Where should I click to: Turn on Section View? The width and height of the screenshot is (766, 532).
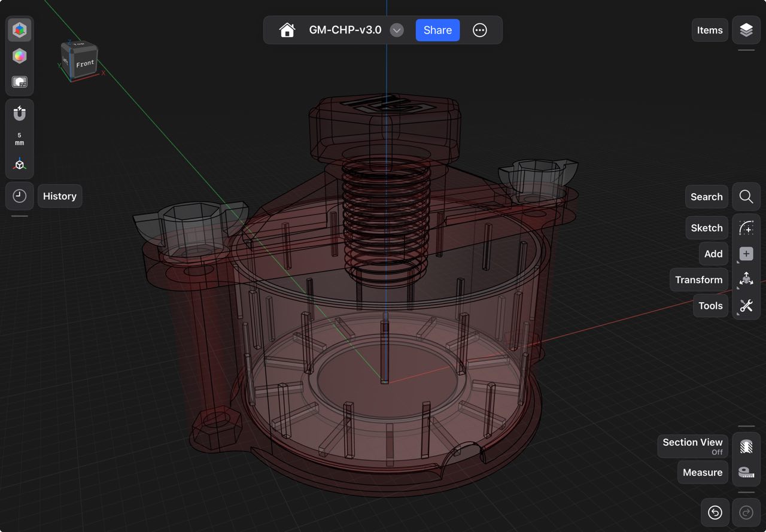pyautogui.click(x=746, y=446)
